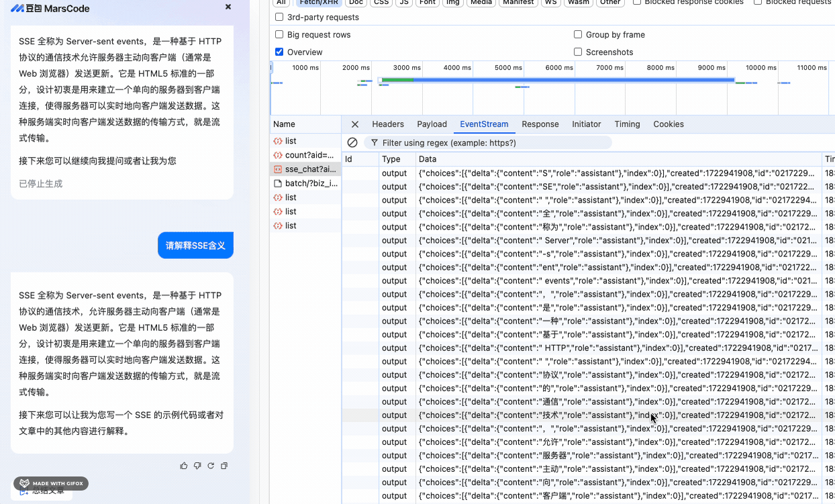Click the Id column header
The height and width of the screenshot is (504, 835).
(360, 159)
